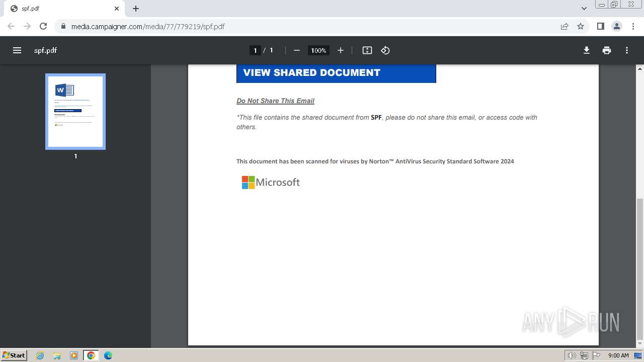Click the network tray icon
Image resolution: width=644 pixels, height=362 pixels.
584,355
